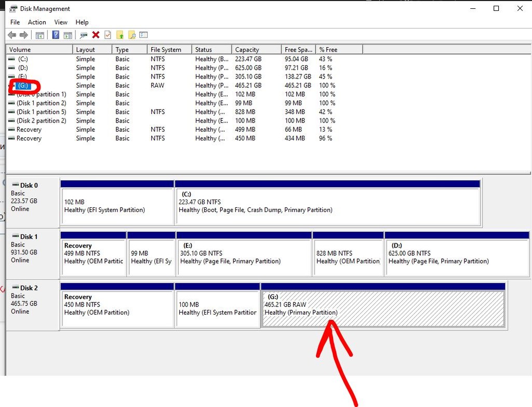
Task: Sort by the Free Space column header
Action: [299, 49]
